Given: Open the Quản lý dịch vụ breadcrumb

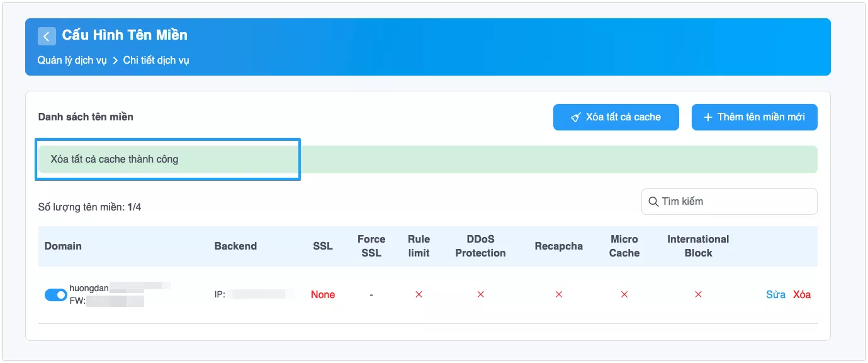Looking at the screenshot, I should (72, 60).
